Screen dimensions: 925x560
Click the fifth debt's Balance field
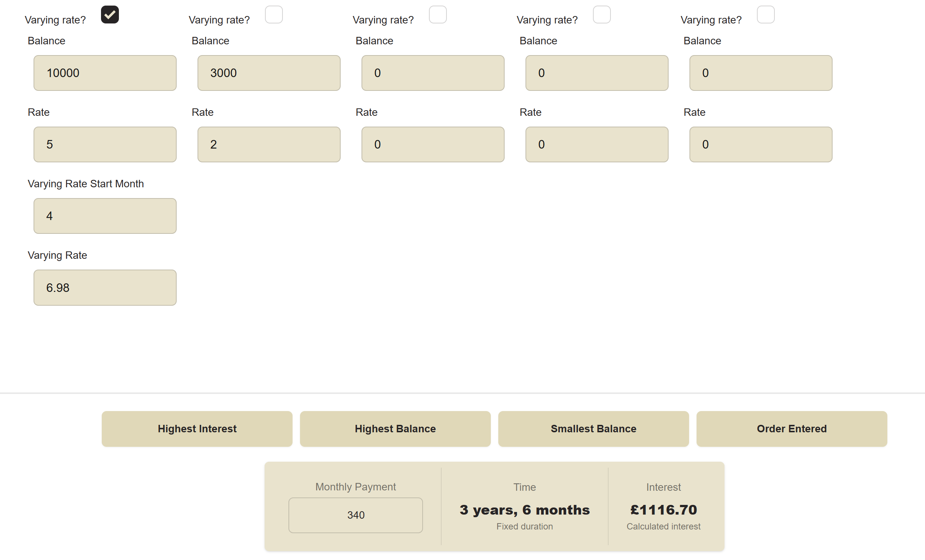tap(761, 73)
